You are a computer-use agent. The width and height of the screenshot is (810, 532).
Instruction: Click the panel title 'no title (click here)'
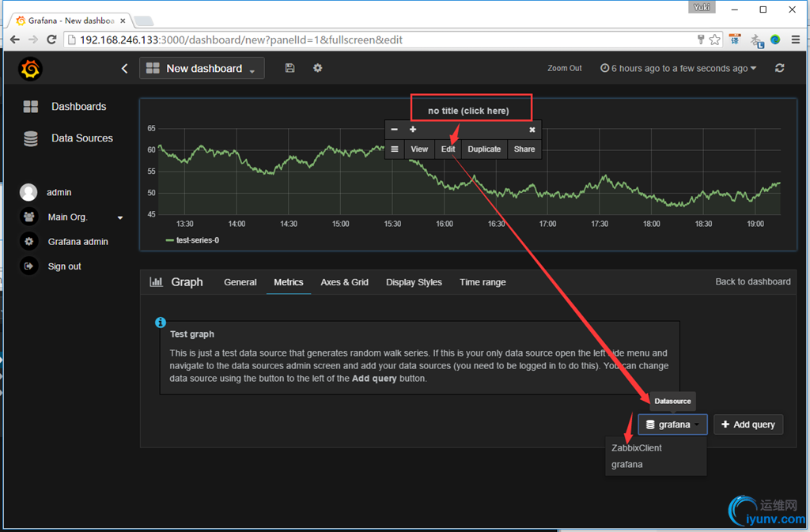point(468,111)
